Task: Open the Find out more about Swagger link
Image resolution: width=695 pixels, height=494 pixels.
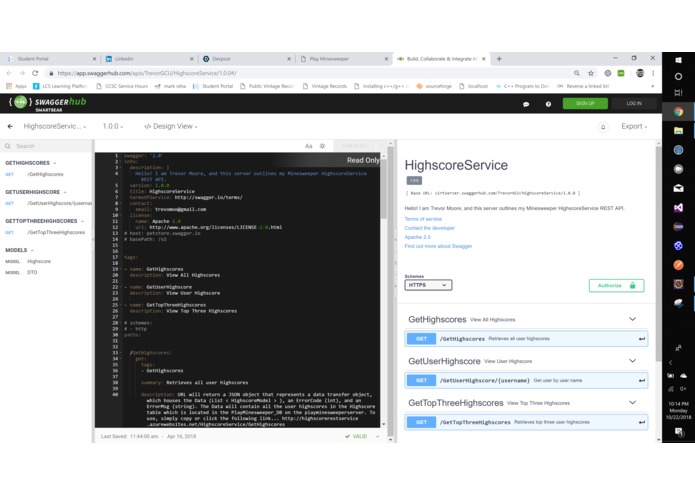Action: (x=438, y=246)
